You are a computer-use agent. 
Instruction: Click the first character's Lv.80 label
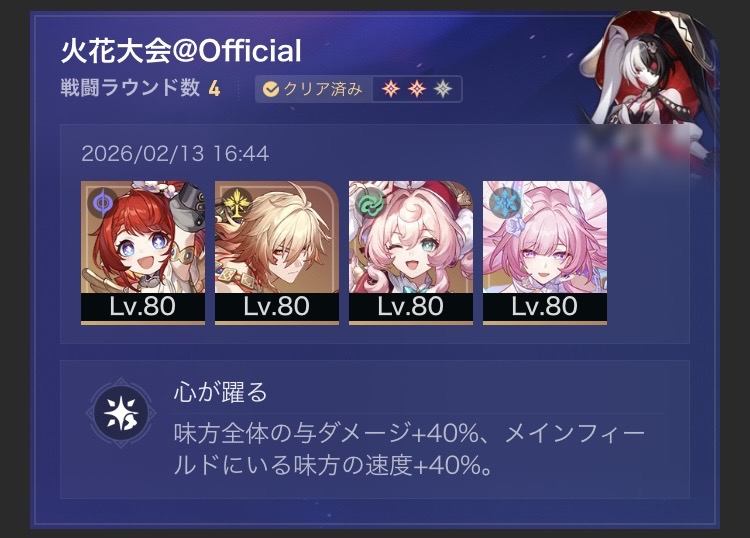point(143,307)
